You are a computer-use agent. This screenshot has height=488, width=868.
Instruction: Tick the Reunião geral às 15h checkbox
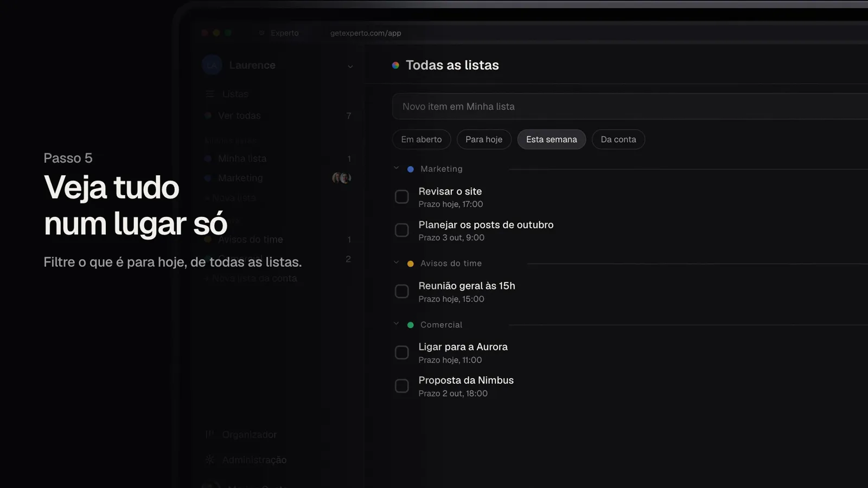[401, 292]
